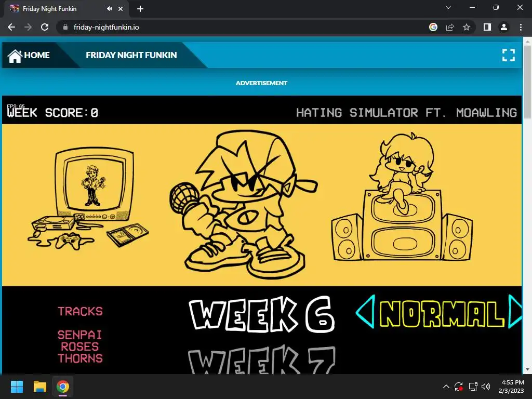Click the Home house icon

pyautogui.click(x=15, y=56)
